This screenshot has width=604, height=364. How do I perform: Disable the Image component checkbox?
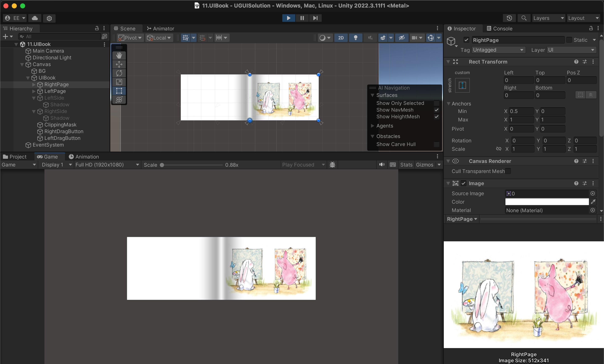463,183
